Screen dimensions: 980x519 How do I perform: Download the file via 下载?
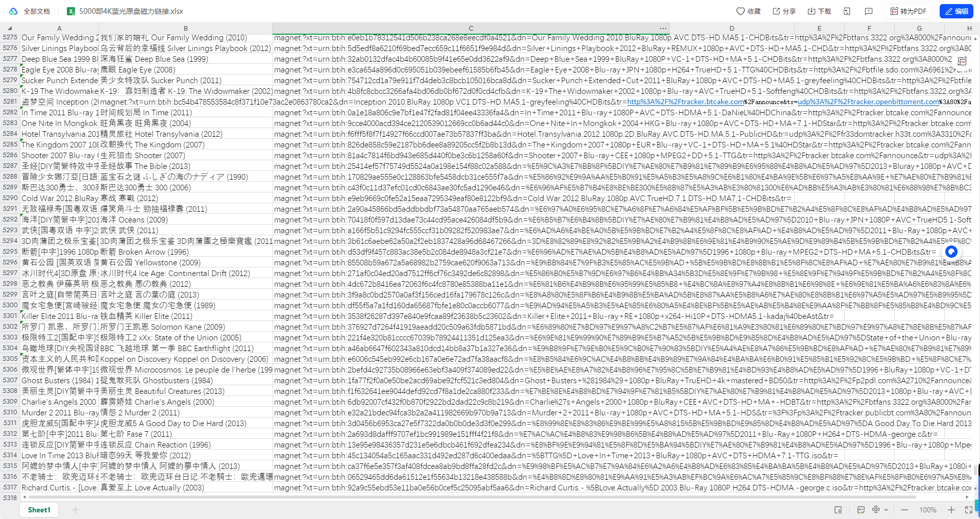[819, 11]
